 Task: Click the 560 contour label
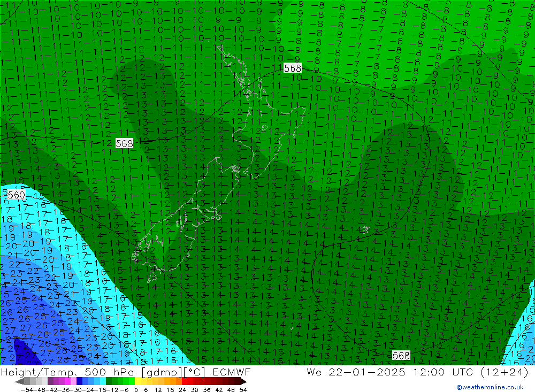click(16, 195)
